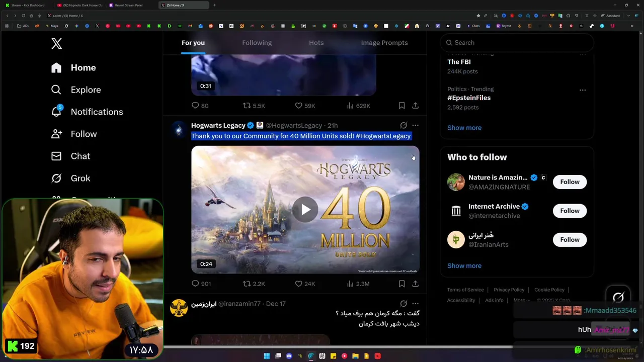
Task: Open Grok in the left sidebar
Action: [71, 178]
